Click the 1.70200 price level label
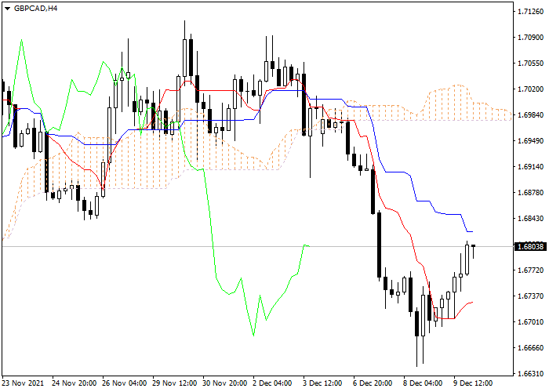 pos(531,89)
